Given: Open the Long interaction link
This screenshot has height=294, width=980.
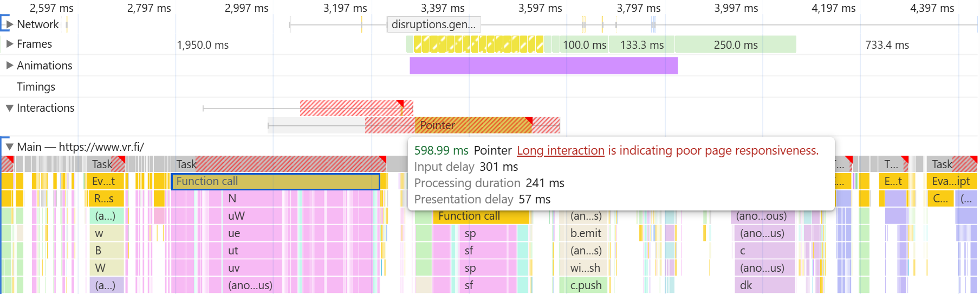Looking at the screenshot, I should [560, 151].
